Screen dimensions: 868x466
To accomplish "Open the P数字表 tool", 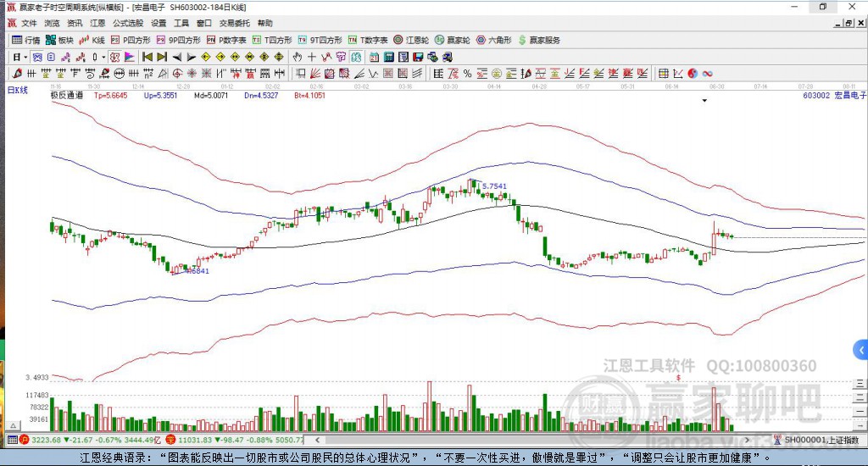I will point(226,40).
